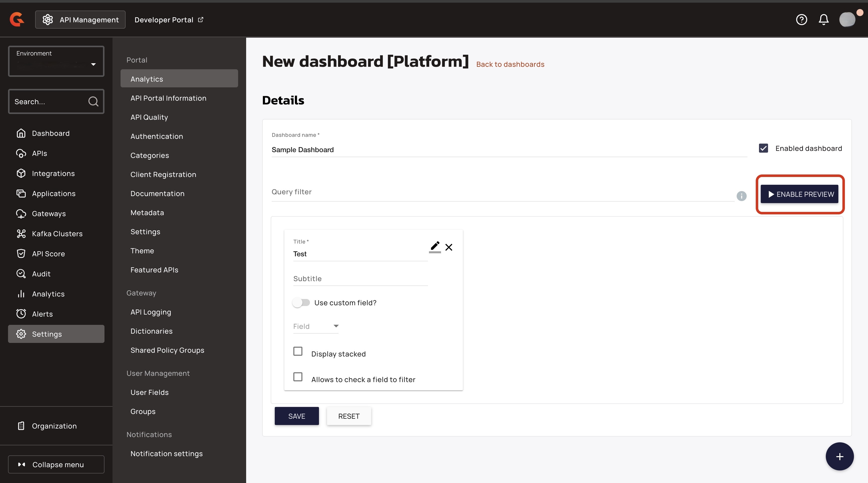Screen dimensions: 868x483
Task: Check Allows to check a field to filter
Action: tap(298, 377)
